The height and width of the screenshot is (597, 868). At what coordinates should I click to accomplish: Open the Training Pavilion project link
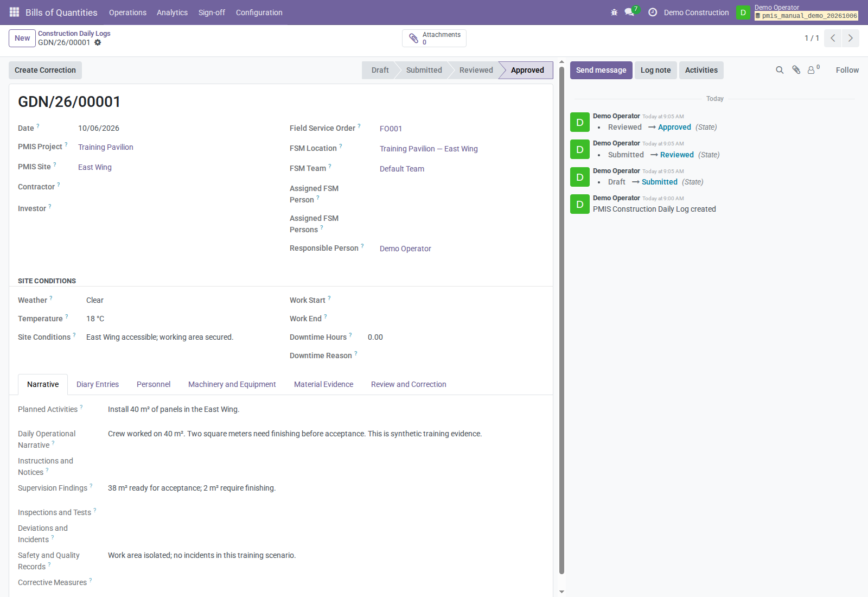click(x=106, y=147)
